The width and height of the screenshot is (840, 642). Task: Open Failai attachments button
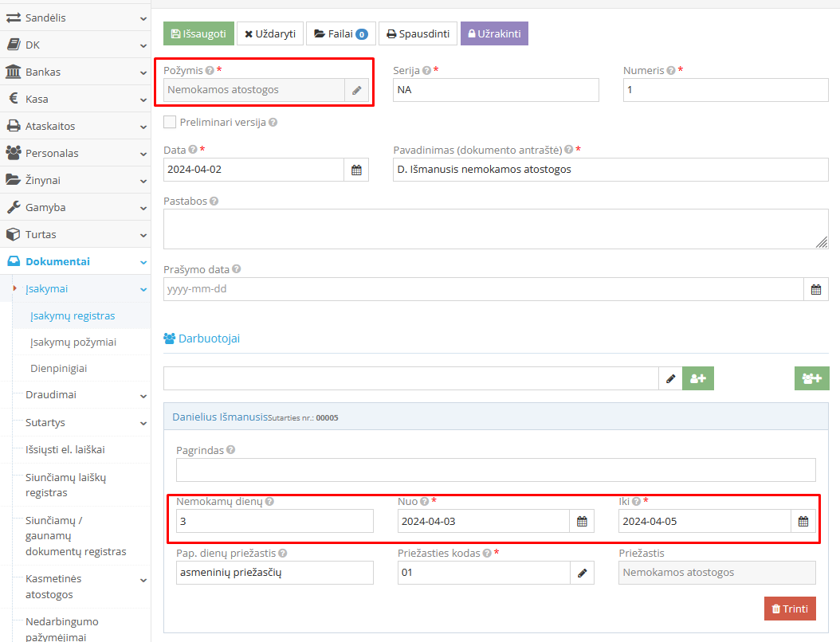pos(340,34)
